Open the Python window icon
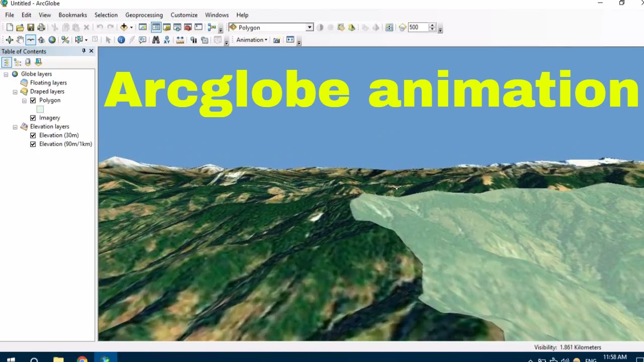 [198, 27]
